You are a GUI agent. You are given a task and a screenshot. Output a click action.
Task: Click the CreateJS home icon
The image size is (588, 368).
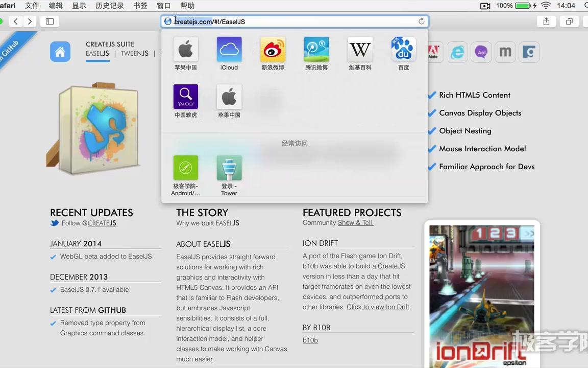60,52
